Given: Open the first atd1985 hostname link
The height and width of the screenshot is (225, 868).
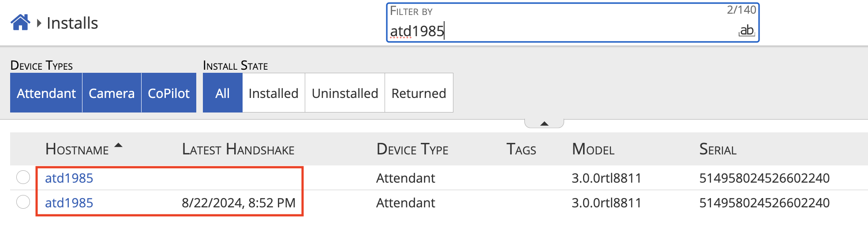Looking at the screenshot, I should coord(69,178).
